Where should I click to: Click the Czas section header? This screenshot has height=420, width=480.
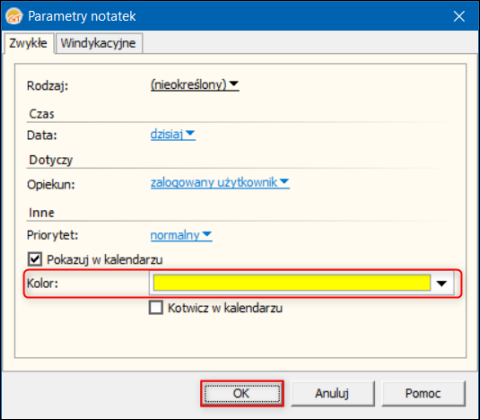click(x=42, y=114)
